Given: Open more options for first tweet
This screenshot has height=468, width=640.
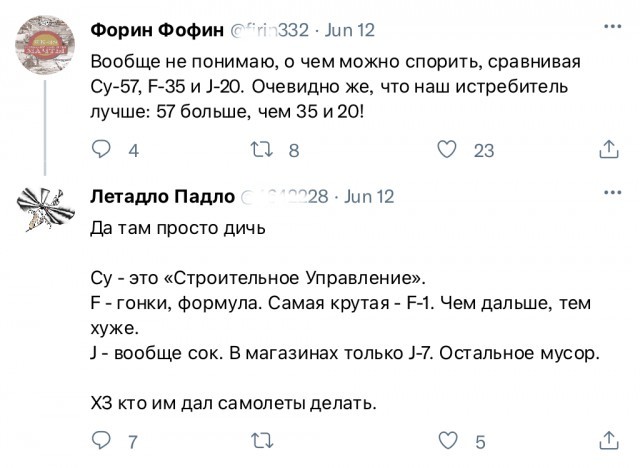Looking at the screenshot, I should [610, 27].
